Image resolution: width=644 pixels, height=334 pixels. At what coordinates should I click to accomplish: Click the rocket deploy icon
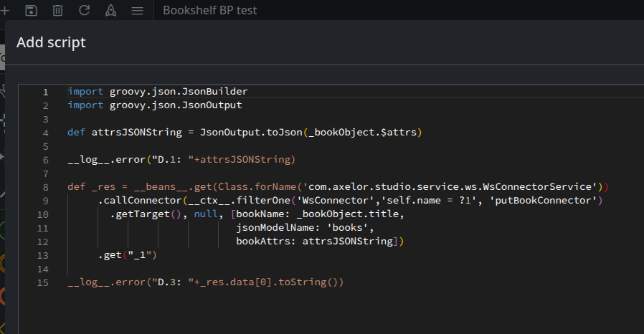(x=110, y=10)
